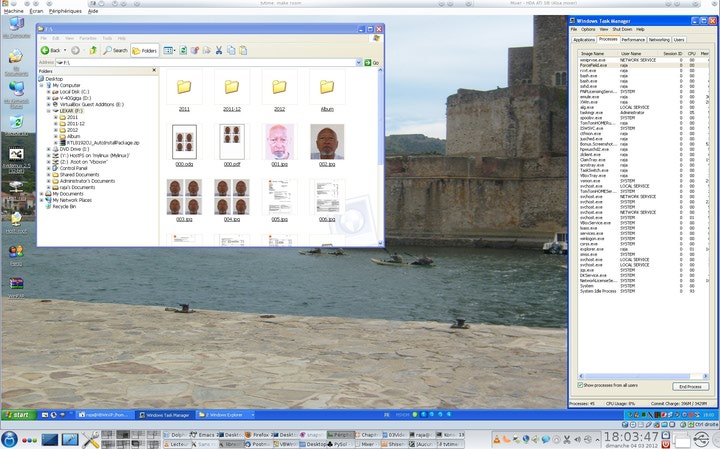The width and height of the screenshot is (720, 449).
Task: Expand Local Disk (C:) in folder tree
Action: [x=48, y=92]
